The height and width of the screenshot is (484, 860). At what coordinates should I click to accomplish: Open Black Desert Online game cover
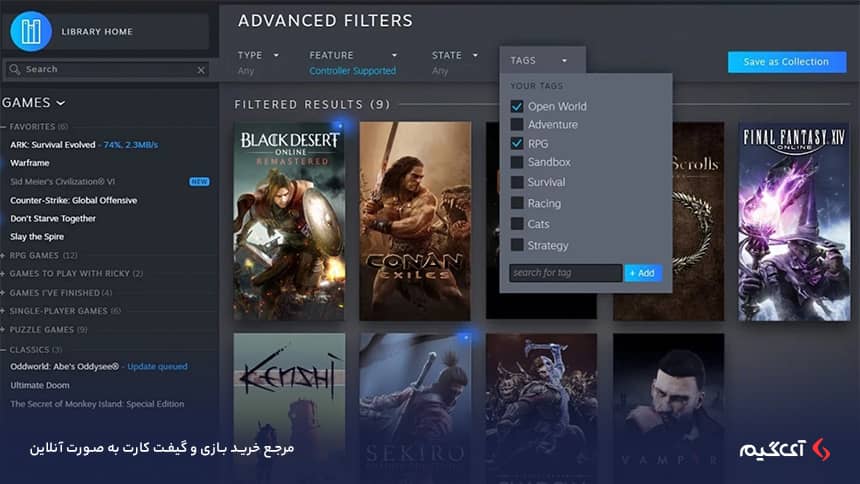289,221
